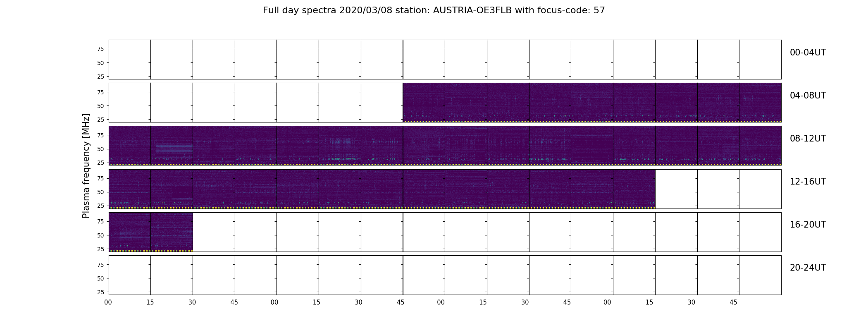Click the 75 tick in the 20-24UT row

pos(100,265)
